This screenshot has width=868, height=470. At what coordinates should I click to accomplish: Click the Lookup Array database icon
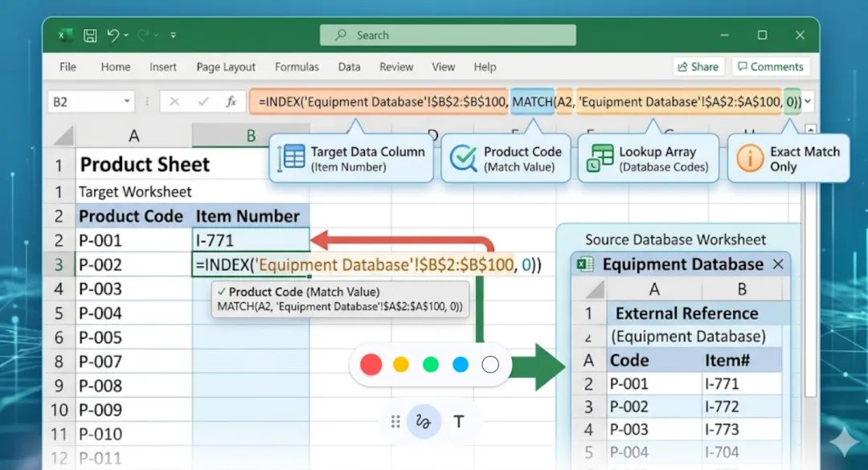pyautogui.click(x=600, y=157)
